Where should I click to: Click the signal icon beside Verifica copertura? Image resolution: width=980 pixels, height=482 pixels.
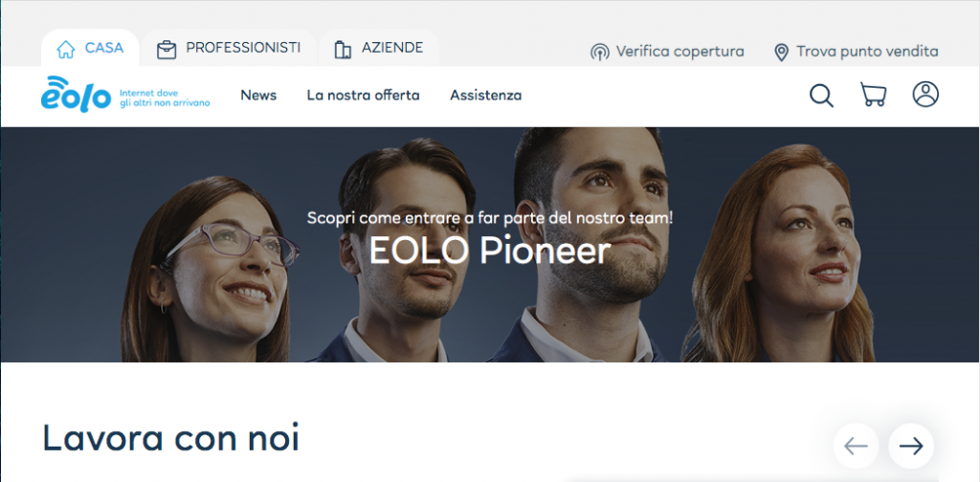tap(599, 52)
